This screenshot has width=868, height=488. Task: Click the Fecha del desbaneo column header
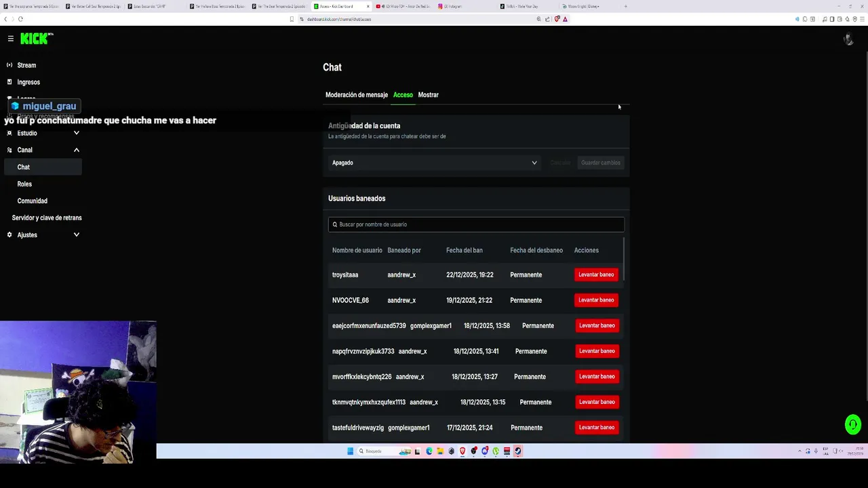click(x=536, y=250)
